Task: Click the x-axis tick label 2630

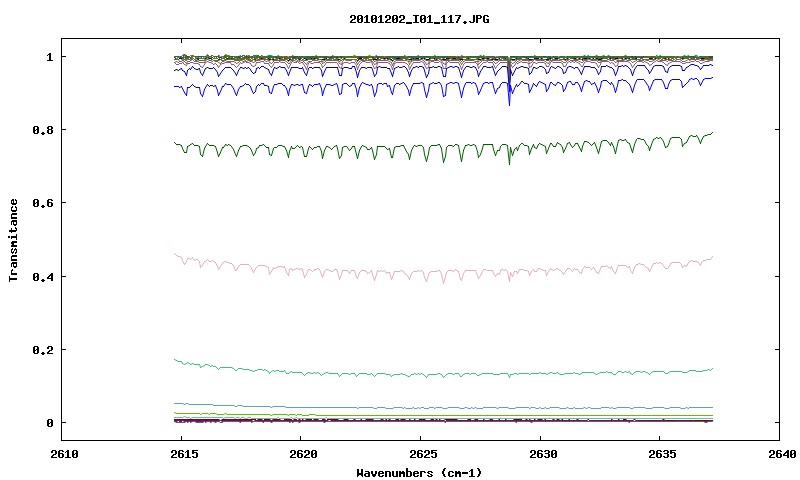Action: [x=543, y=454]
